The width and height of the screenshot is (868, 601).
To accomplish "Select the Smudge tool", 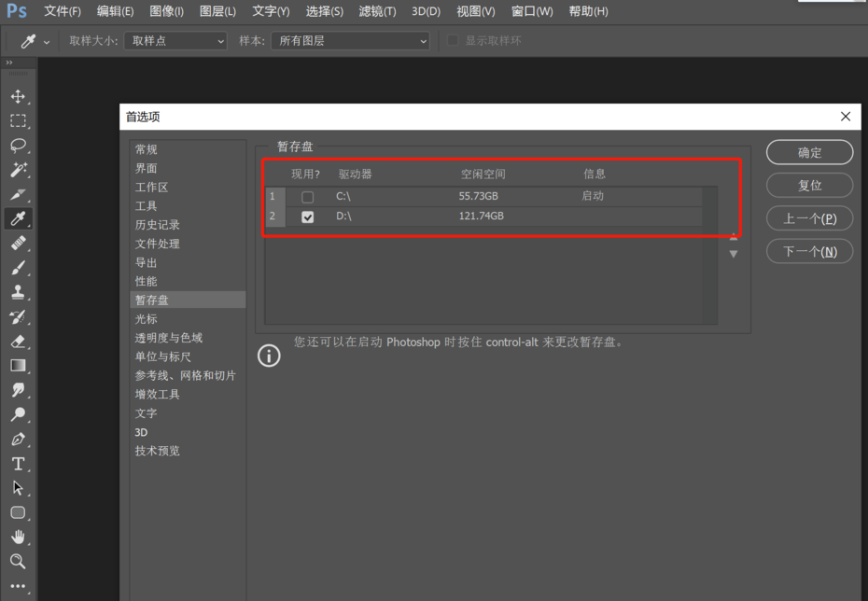I will coord(18,390).
